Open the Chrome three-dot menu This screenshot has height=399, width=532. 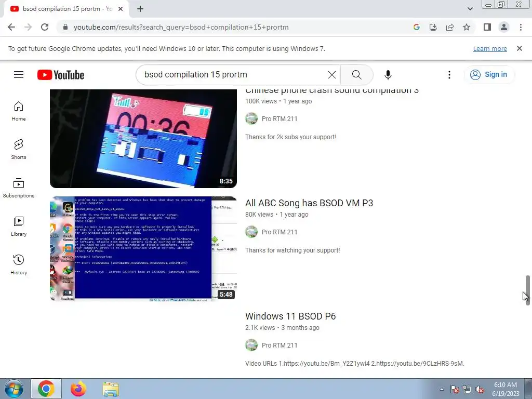[x=521, y=27]
